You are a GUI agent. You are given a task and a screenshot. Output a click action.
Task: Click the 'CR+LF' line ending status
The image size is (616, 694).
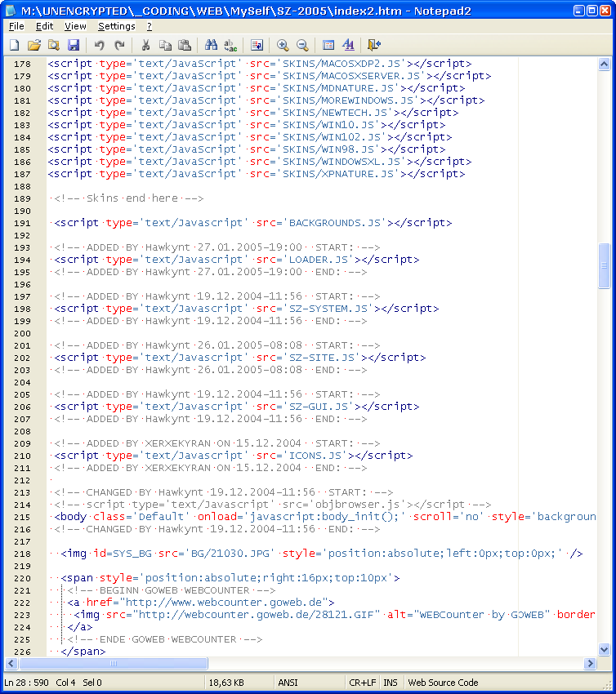click(362, 683)
